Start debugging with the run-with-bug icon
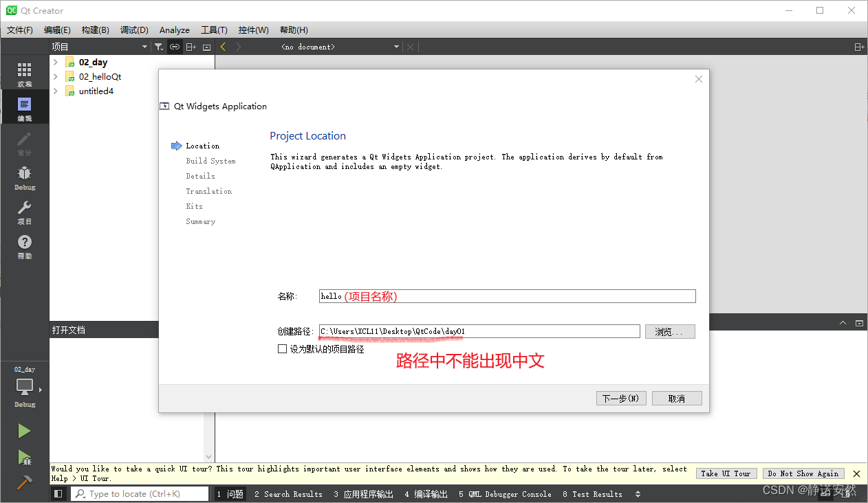868x503 pixels. (24, 457)
